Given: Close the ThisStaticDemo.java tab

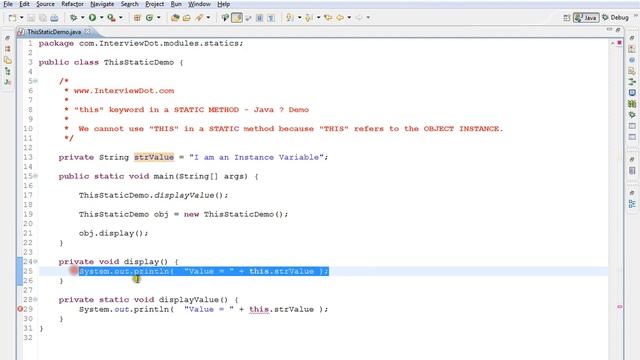Looking at the screenshot, I should (88, 31).
